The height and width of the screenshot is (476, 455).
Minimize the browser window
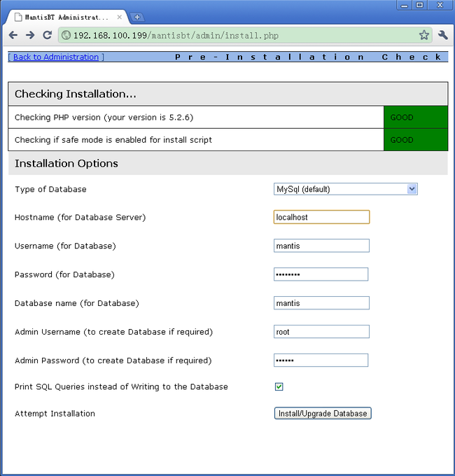[x=405, y=5]
